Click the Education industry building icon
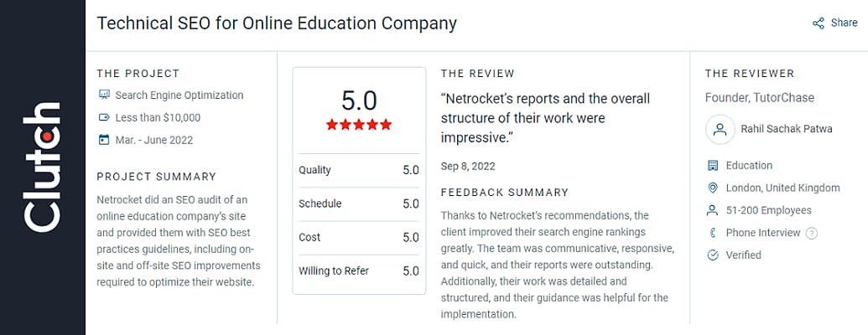Viewport: 868px width, 335px height. pos(713,166)
